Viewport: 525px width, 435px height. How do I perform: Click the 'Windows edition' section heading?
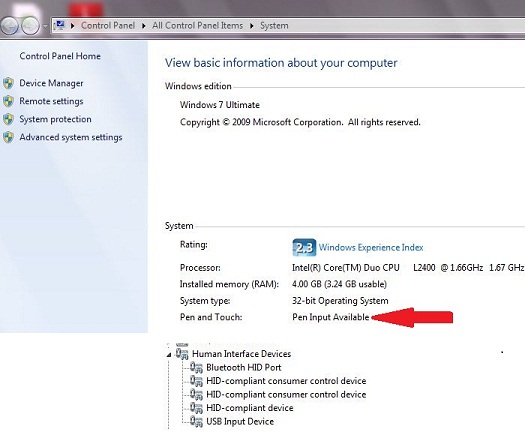[198, 86]
